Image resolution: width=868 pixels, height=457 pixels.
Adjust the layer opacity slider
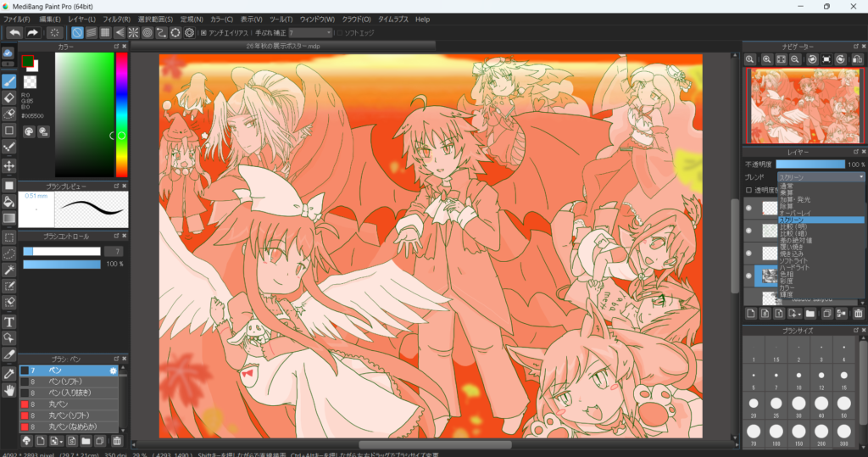810,164
